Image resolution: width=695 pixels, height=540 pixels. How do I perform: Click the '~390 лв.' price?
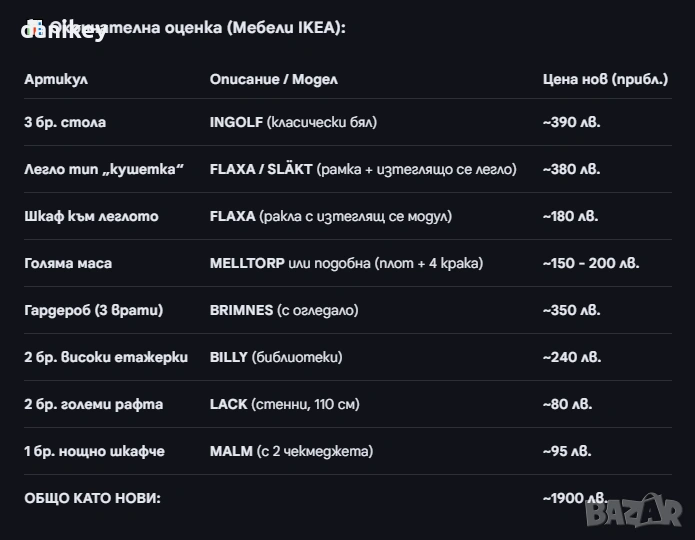tap(572, 122)
